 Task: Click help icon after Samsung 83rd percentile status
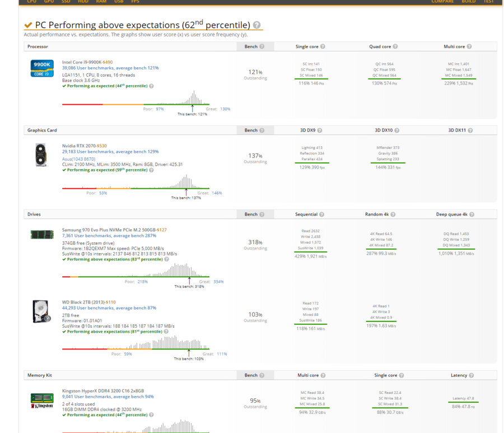coord(166,259)
